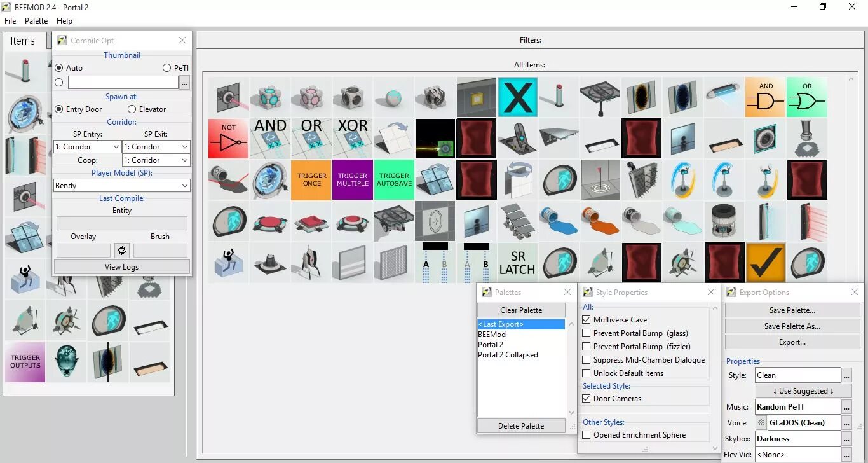This screenshot has height=463, width=868.
Task: Open the Elev Vid selector beside None
Action: click(x=846, y=455)
